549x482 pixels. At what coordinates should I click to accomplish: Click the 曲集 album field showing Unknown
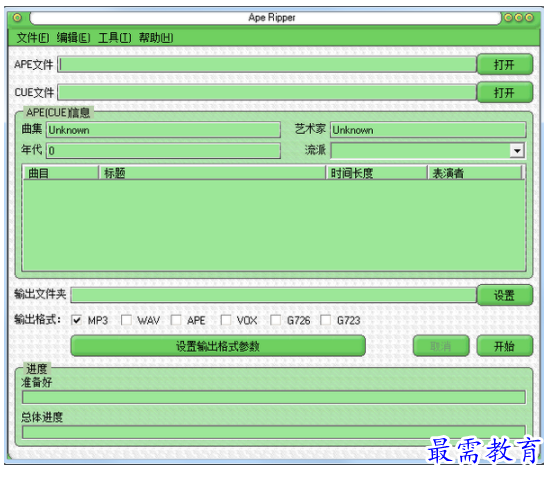click(164, 130)
